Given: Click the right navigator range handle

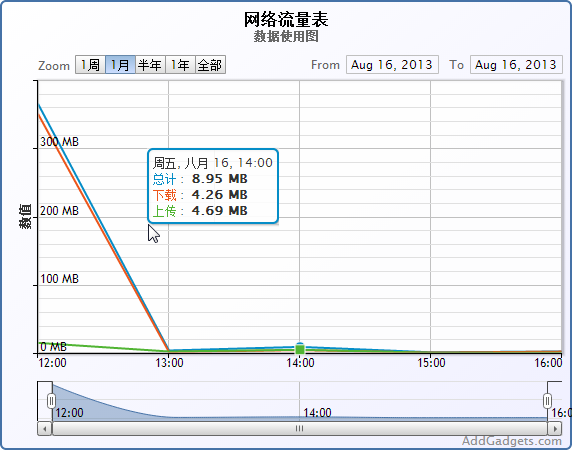Looking at the screenshot, I should [547, 401].
